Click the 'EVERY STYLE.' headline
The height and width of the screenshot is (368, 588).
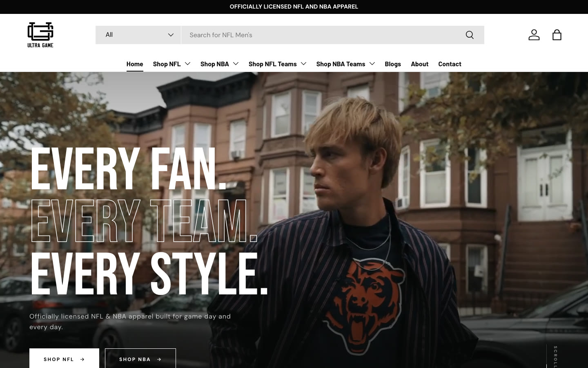tap(149, 273)
